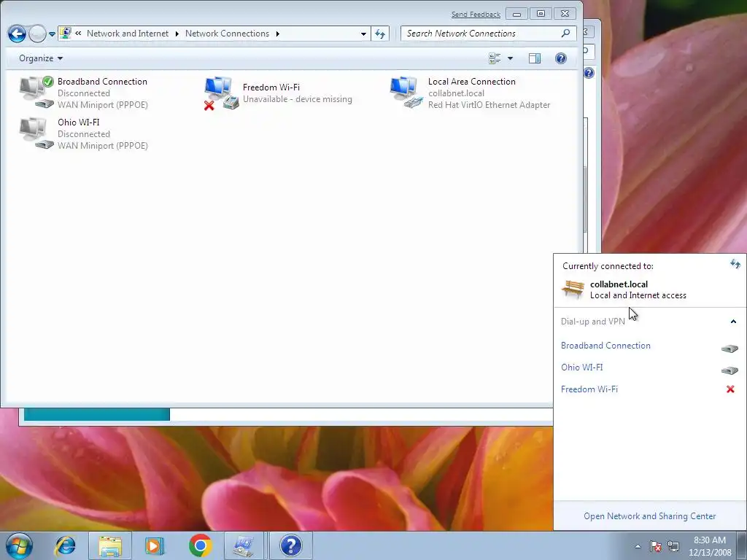The height and width of the screenshot is (560, 747).
Task: Click modem icon beside Broadband Connection in flyout
Action: coord(729,349)
